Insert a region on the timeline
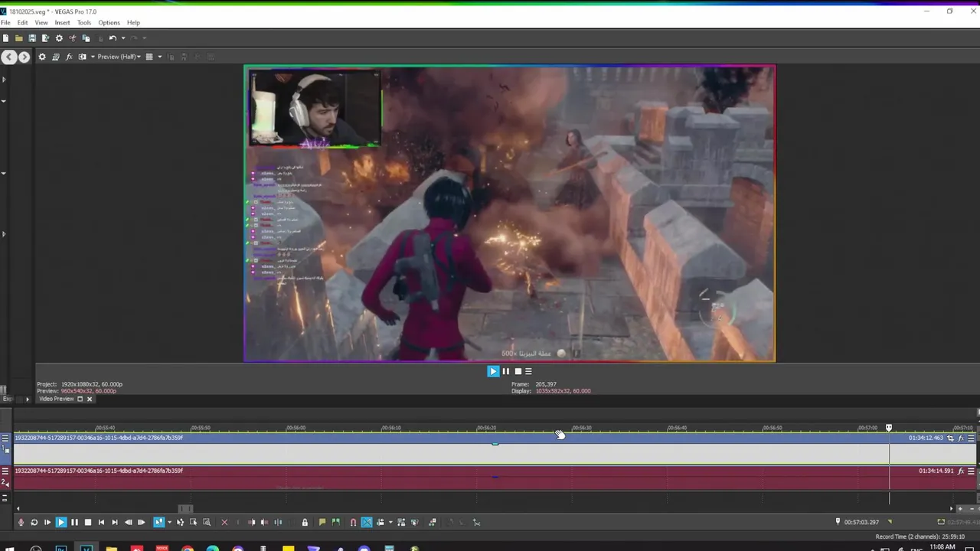 [335, 522]
